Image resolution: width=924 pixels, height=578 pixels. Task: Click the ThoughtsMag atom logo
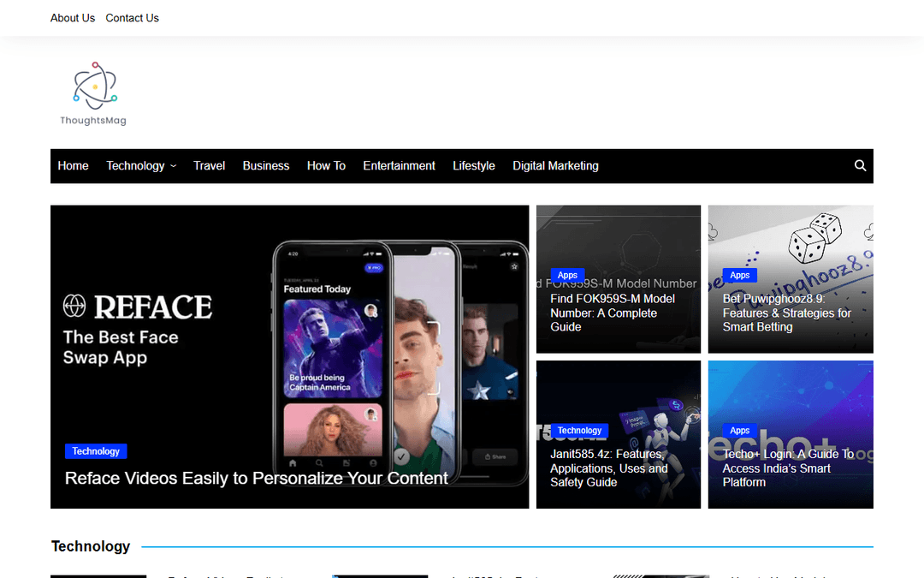pos(95,86)
